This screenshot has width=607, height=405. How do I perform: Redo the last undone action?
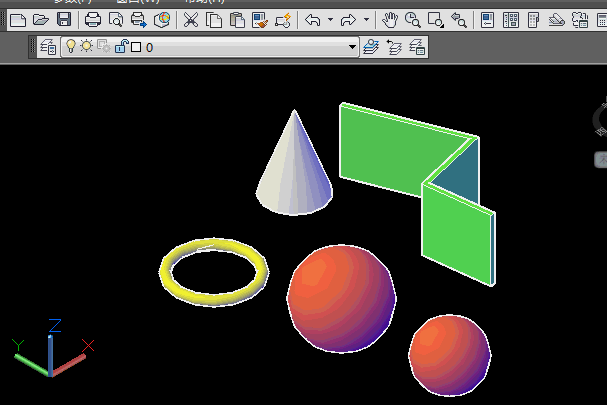point(348,20)
